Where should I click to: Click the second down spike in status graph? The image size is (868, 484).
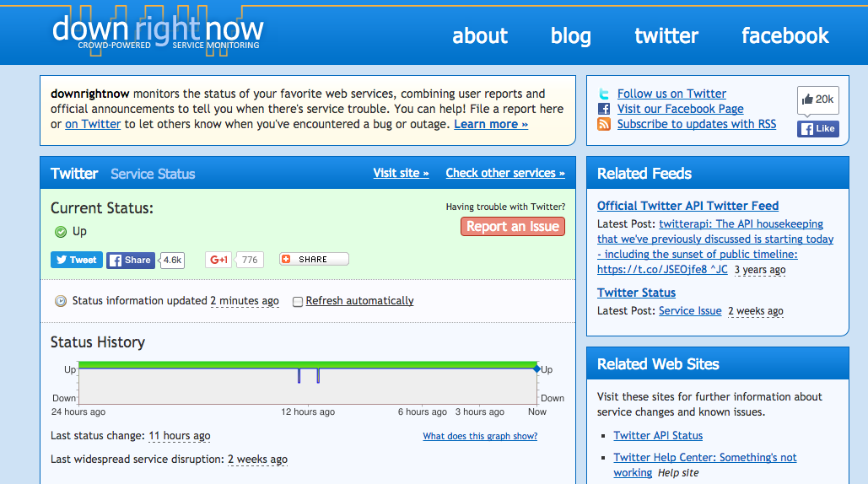click(318, 375)
